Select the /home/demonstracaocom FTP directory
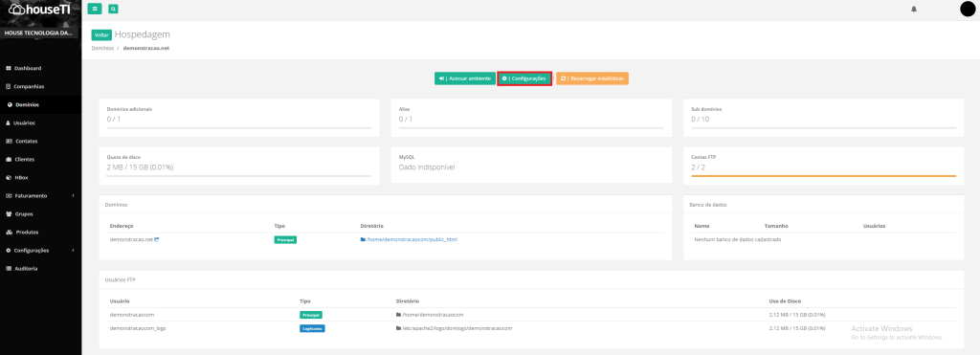Image resolution: width=980 pixels, height=355 pixels. (430, 315)
